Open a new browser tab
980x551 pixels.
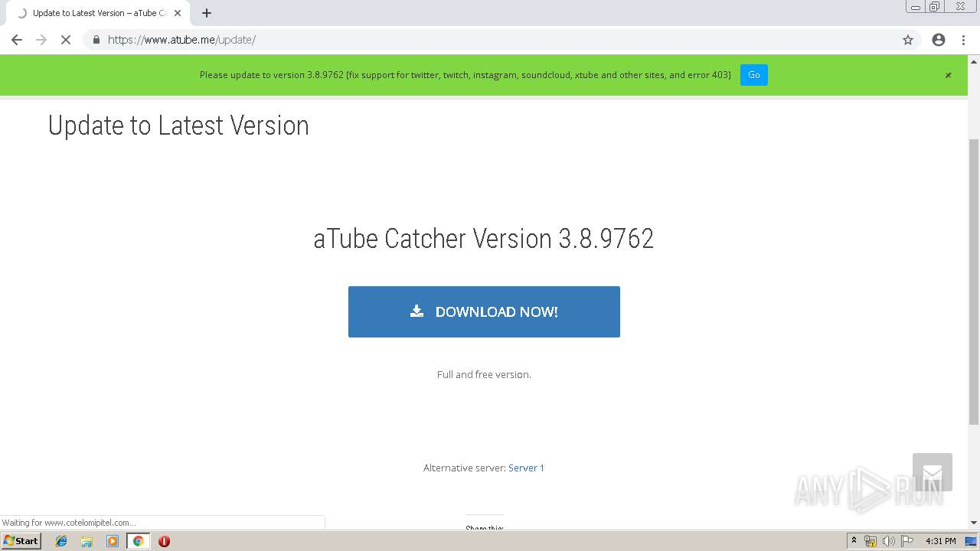tap(207, 13)
